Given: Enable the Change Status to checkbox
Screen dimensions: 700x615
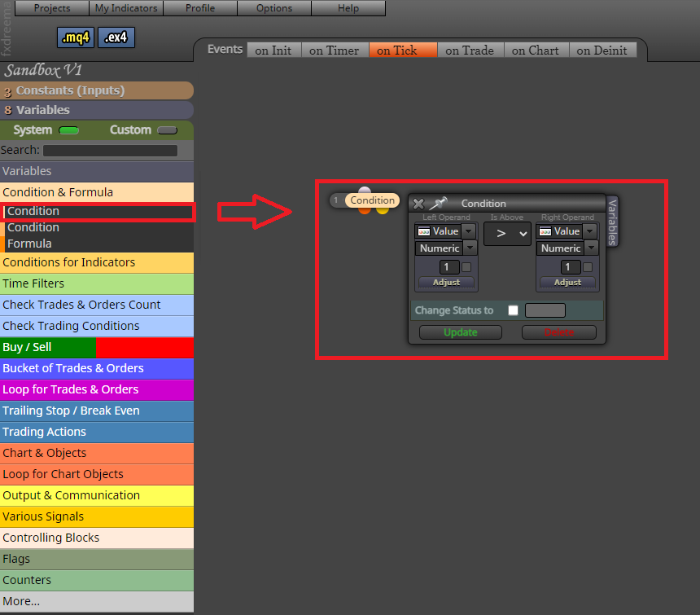Looking at the screenshot, I should point(513,310).
